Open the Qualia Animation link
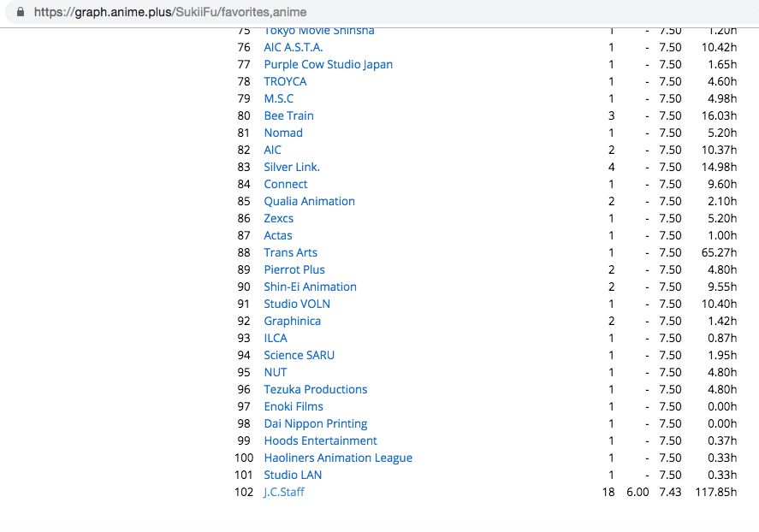This screenshot has width=759, height=532. 309,201
